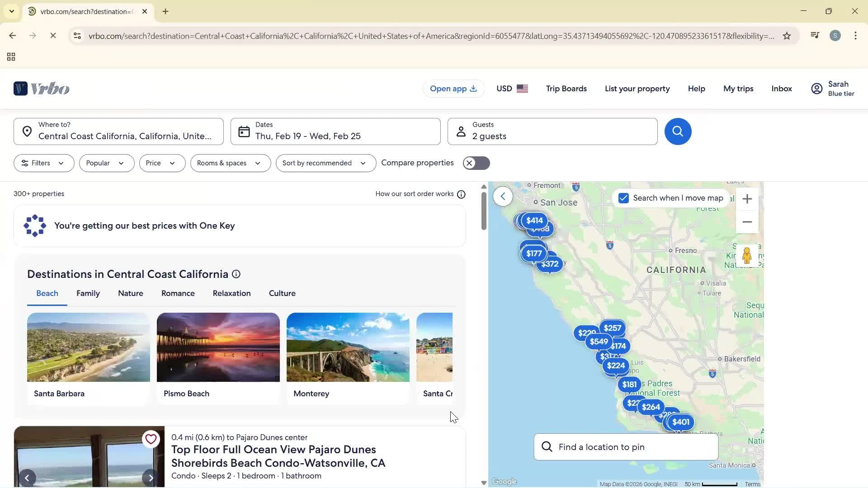Open the Filters dropdown
The image size is (868, 488).
click(43, 163)
